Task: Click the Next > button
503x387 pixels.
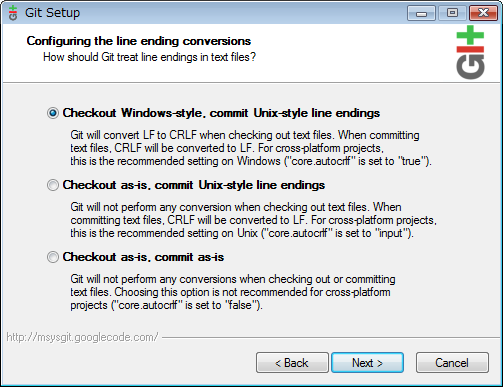Action: [x=367, y=363]
